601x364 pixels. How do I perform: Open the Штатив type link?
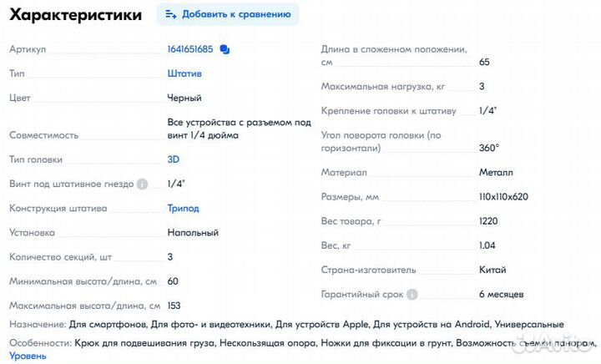[x=184, y=73]
